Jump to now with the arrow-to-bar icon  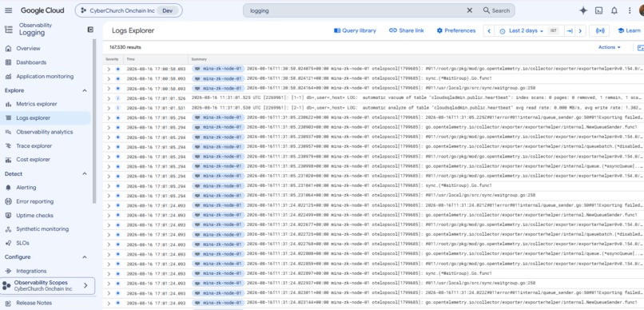(569, 31)
